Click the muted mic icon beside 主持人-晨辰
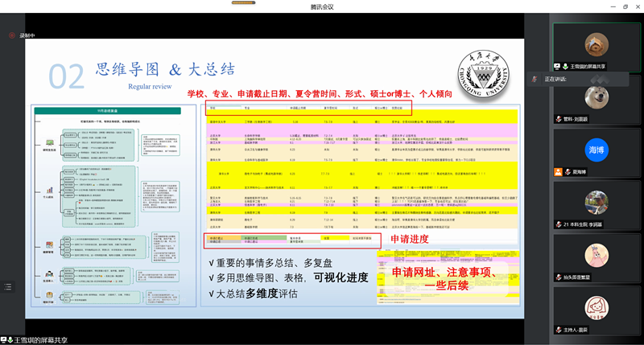644x345 pixels. tap(559, 330)
